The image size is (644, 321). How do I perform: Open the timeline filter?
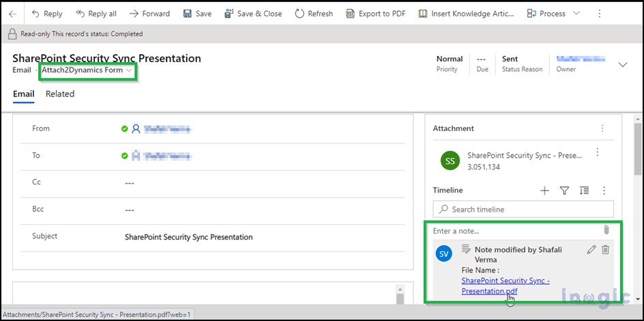coord(564,191)
